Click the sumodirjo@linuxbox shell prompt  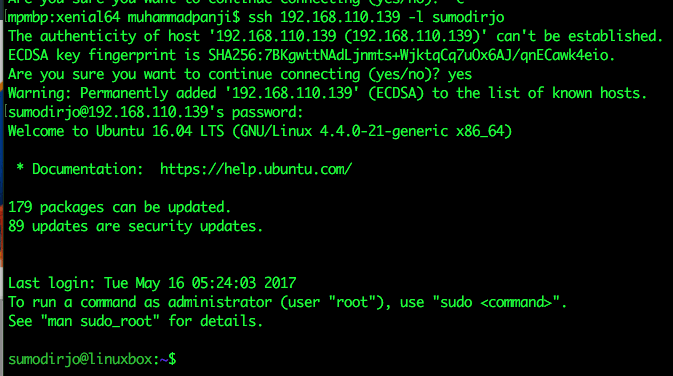[x=92, y=359]
